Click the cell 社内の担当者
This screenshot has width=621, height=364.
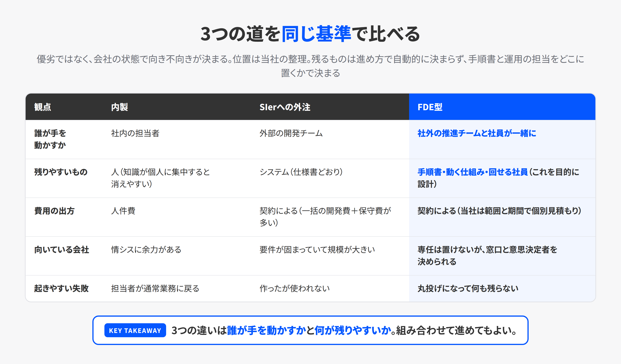coord(135,133)
